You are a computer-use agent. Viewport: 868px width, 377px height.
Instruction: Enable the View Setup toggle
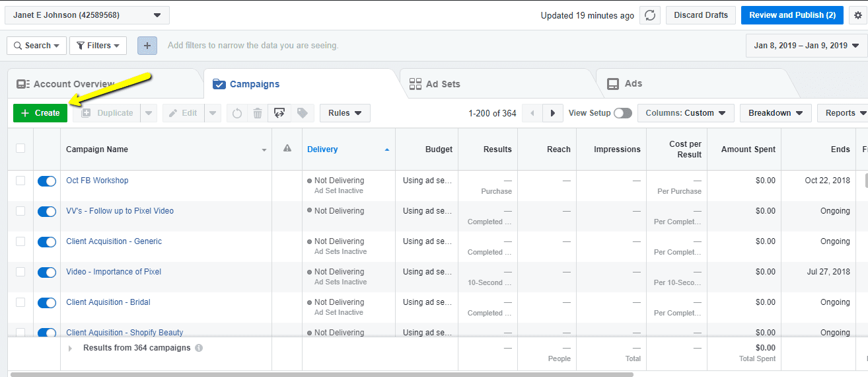point(622,113)
